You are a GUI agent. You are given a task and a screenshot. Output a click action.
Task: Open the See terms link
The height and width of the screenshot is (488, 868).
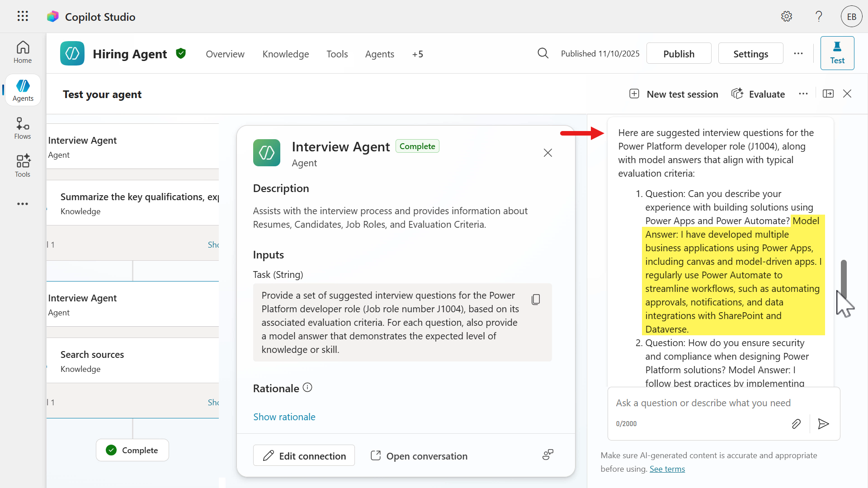(x=667, y=469)
